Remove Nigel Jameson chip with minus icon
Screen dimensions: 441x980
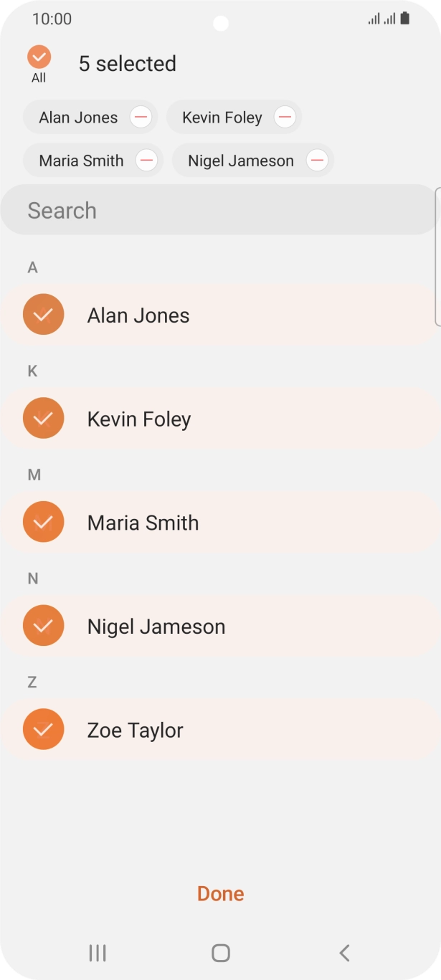[x=317, y=161]
